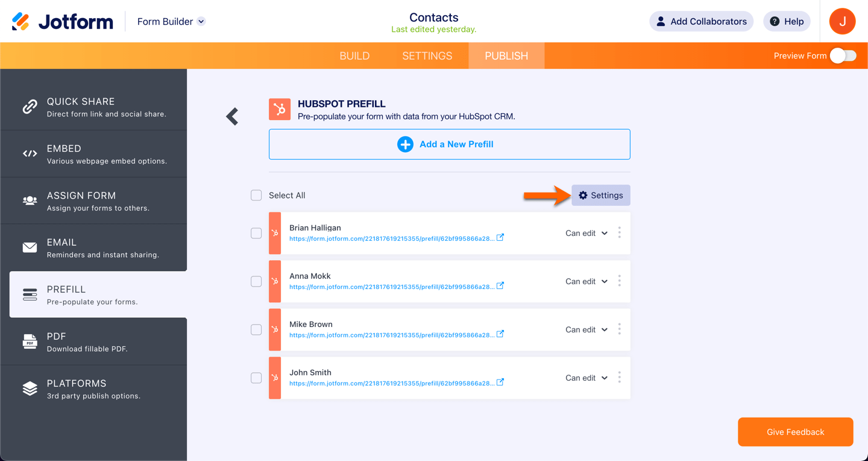868x461 pixels.
Task: Toggle the Preview Form switch
Action: 843,56
